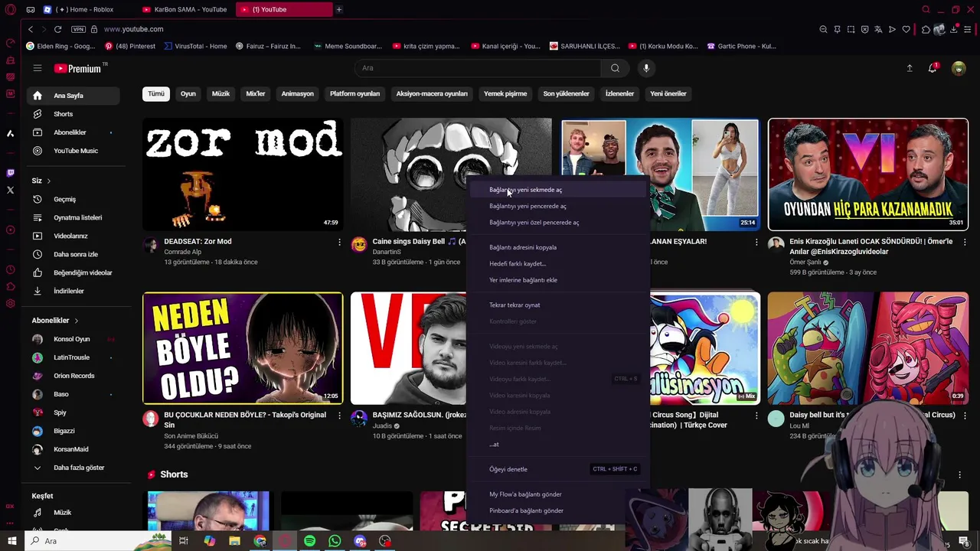Switch to KarBon SAMA - YouTube tab

[x=185, y=9]
